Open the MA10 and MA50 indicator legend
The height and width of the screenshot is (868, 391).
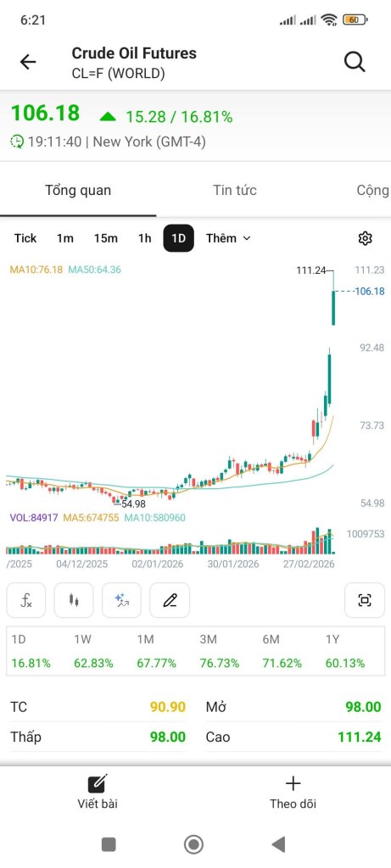click(x=65, y=270)
